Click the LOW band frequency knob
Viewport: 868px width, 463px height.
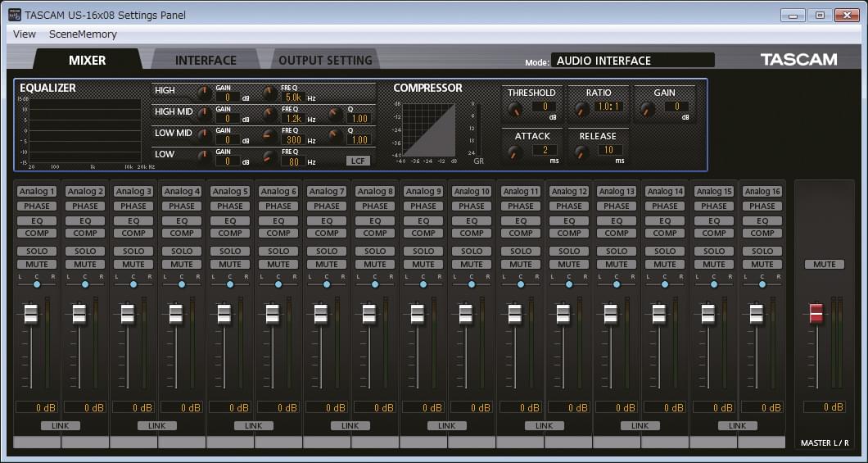[x=270, y=157]
